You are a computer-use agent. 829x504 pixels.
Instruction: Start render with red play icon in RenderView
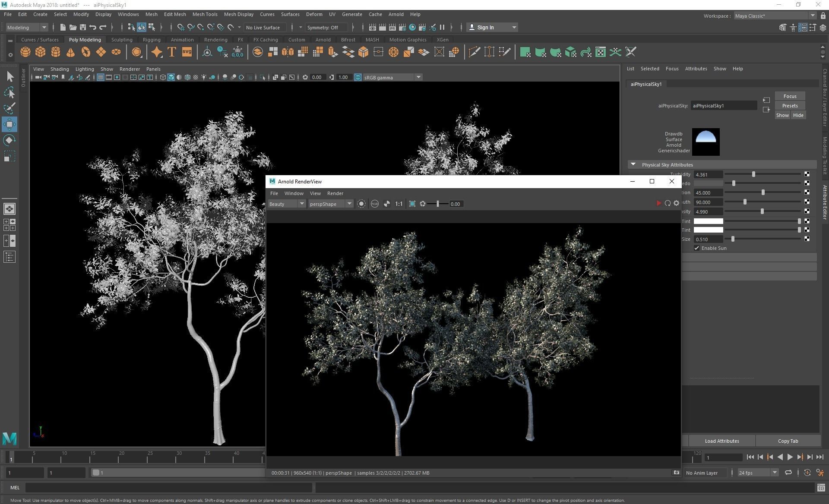coord(658,203)
